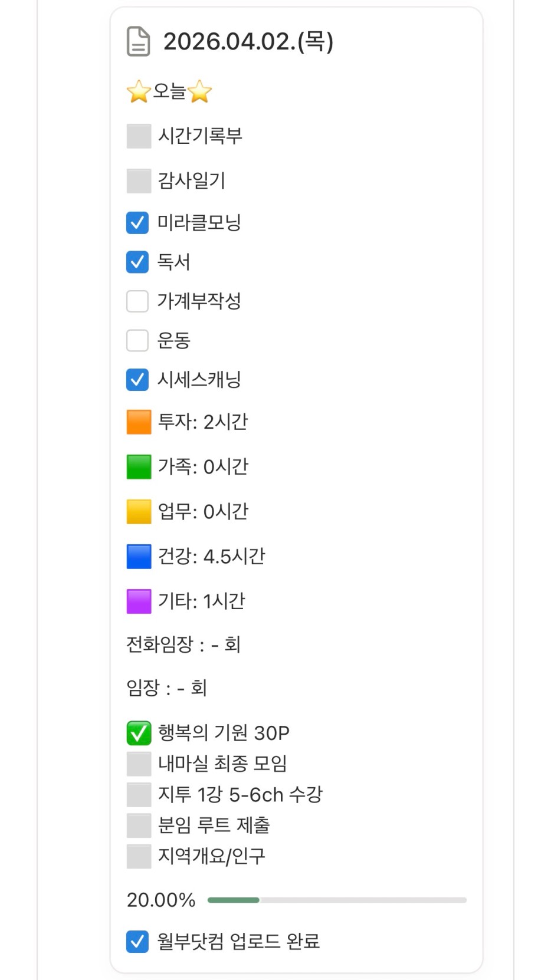This screenshot has height=980, width=551.
Task: Click the gray square beside 시간기록부
Action: pyautogui.click(x=139, y=136)
